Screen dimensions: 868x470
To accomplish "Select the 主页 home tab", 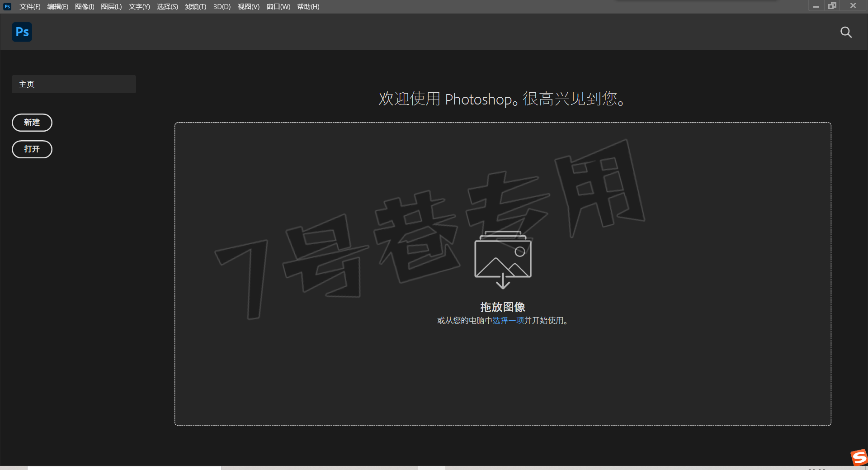I will [74, 84].
